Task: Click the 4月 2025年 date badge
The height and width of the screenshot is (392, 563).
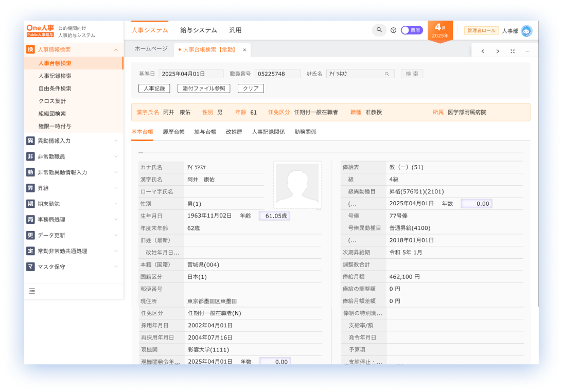Action: pos(440,31)
